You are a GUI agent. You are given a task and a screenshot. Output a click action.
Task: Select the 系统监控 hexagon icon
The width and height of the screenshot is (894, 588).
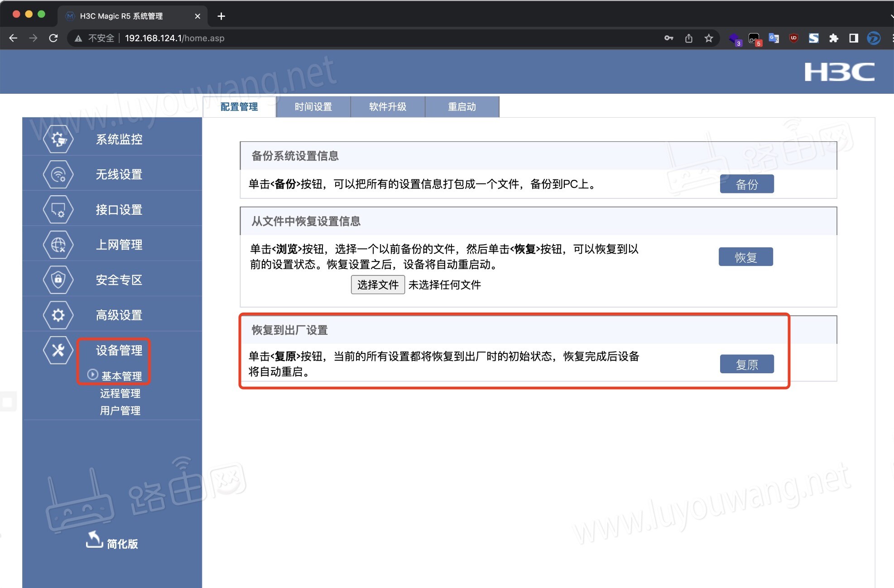point(58,139)
